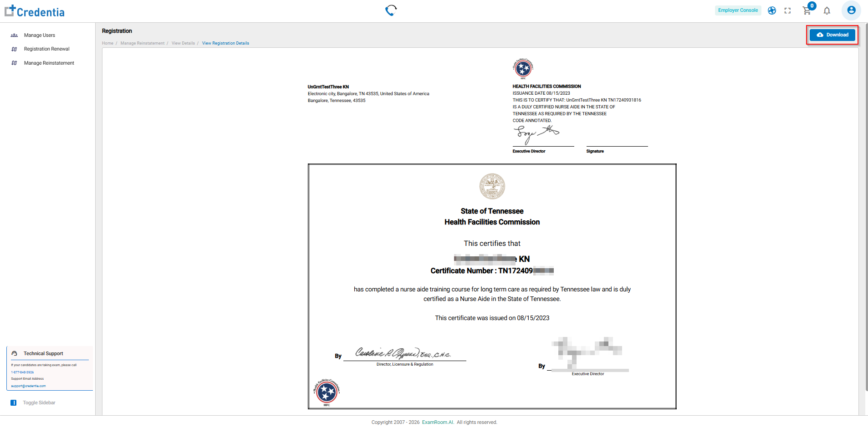The width and height of the screenshot is (868, 428).
Task: Click the phone support icon in header
Action: [x=391, y=10]
